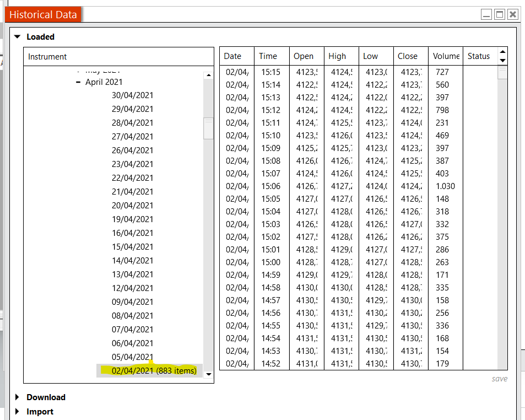Select the 14:52 time cell
Image resolution: width=525 pixels, height=420 pixels.
click(271, 364)
